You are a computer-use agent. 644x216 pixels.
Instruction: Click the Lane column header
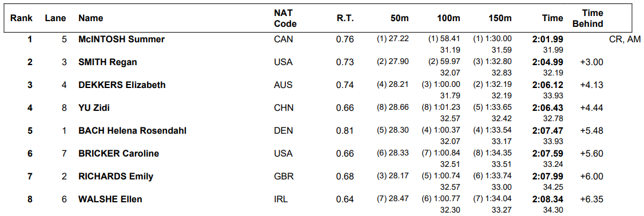click(x=55, y=18)
